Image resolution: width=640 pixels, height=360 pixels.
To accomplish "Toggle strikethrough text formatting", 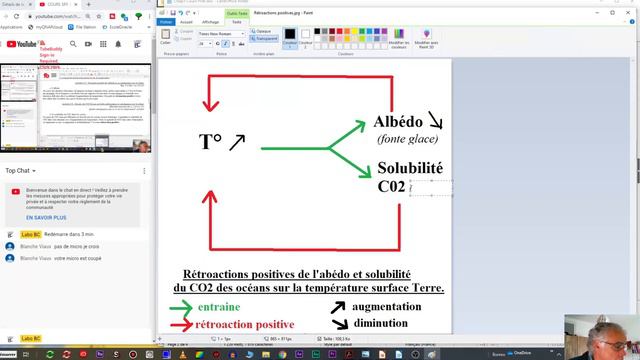I will (242, 44).
